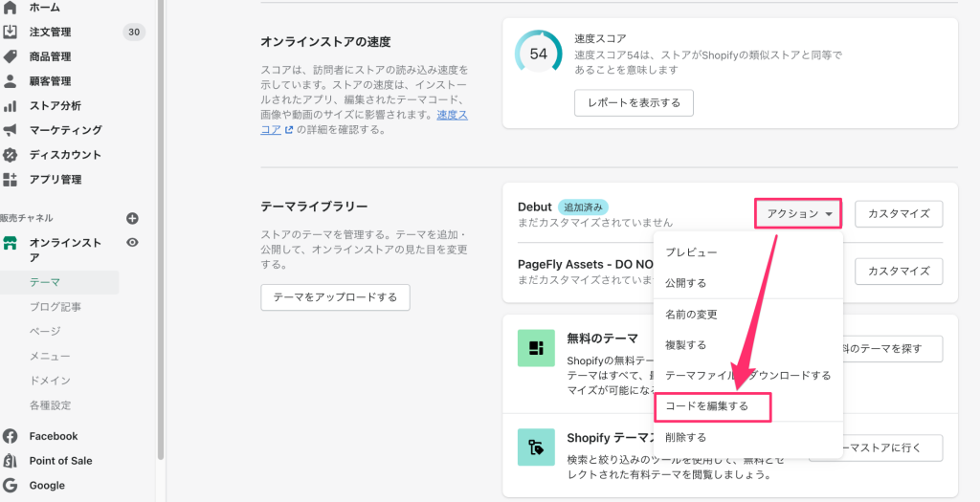Click カスタマイズ for PageFly Assets theme
980x502 pixels.
point(899,271)
